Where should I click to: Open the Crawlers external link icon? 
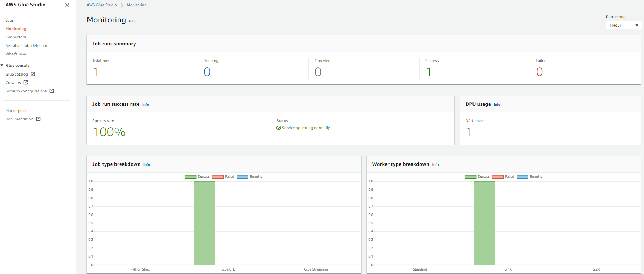pos(26,83)
